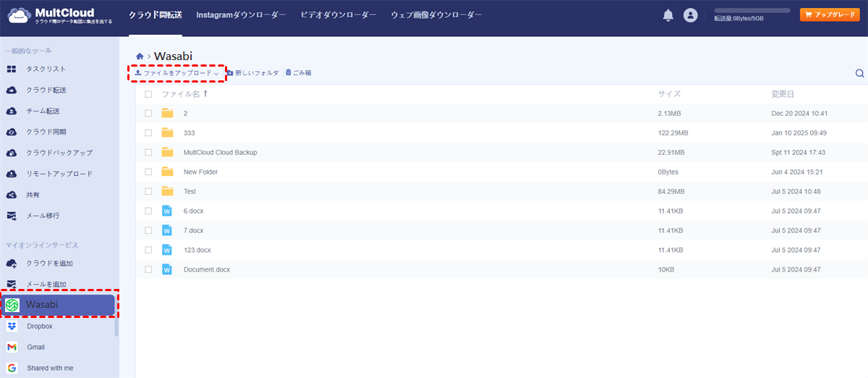Image resolution: width=868 pixels, height=378 pixels.
Task: Click the Team Transfer sidebar icon
Action: coord(12,112)
